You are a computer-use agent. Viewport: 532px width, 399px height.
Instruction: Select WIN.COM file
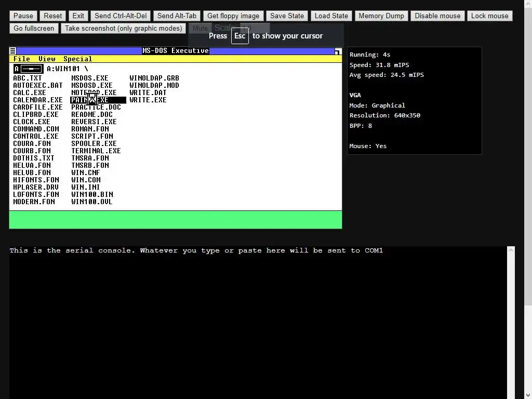pos(86,180)
